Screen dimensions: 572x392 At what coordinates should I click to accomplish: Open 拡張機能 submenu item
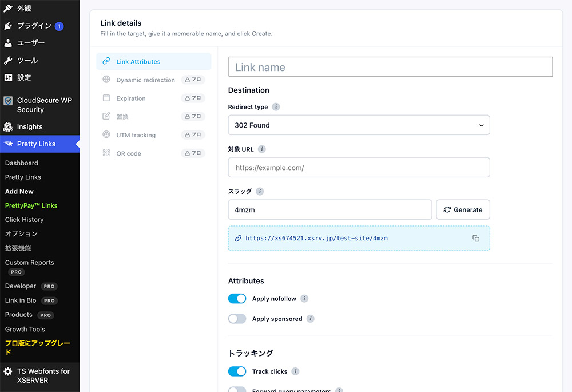click(x=18, y=248)
